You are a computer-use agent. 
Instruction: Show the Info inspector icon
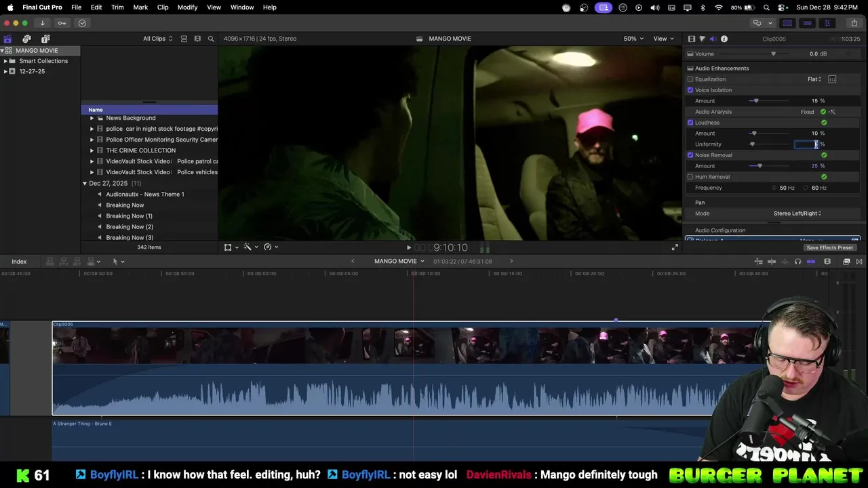[x=724, y=39]
